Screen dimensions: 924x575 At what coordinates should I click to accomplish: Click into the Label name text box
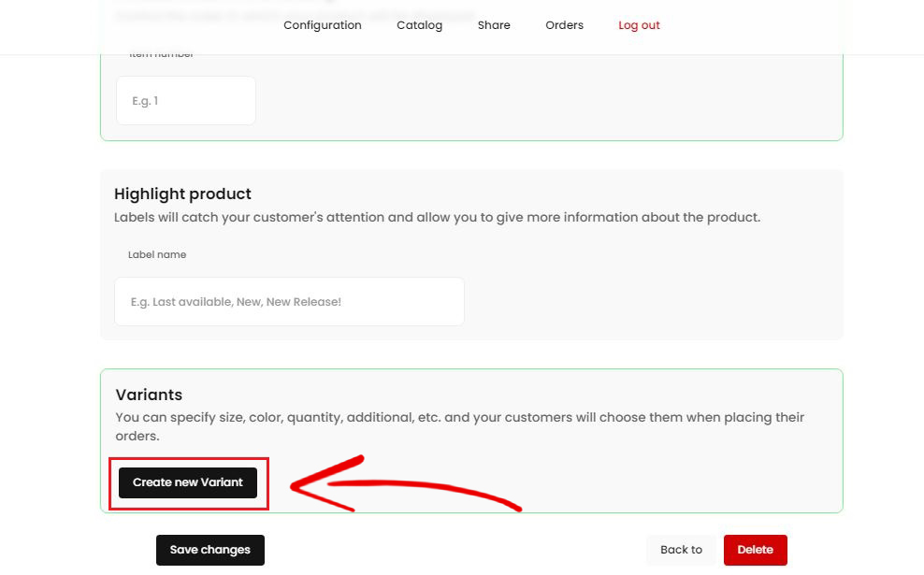(x=289, y=302)
